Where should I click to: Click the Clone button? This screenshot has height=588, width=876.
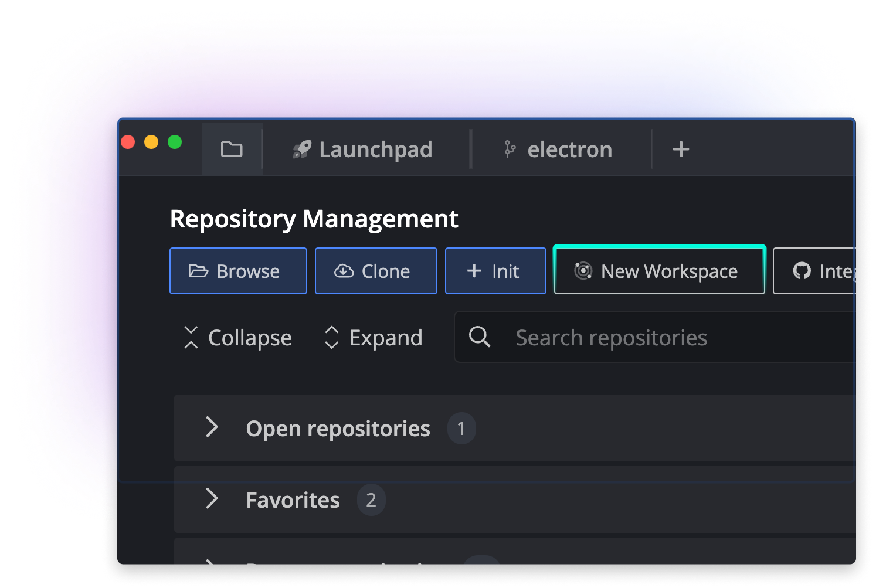[376, 271]
